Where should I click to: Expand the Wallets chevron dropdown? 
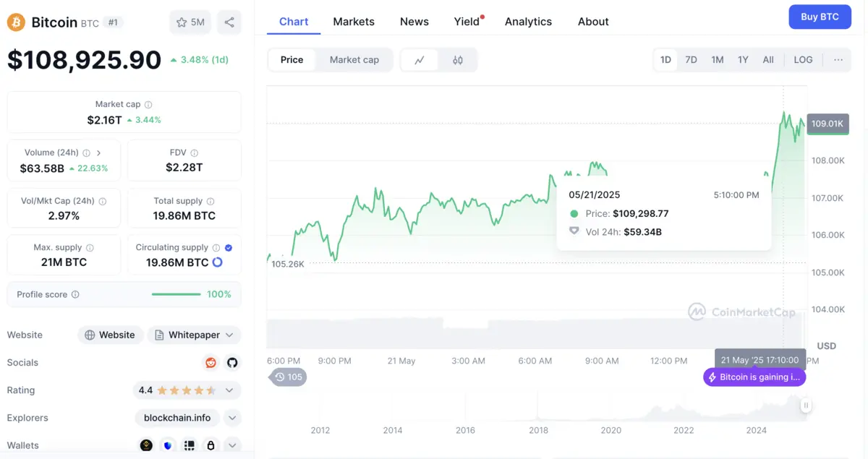point(232,445)
